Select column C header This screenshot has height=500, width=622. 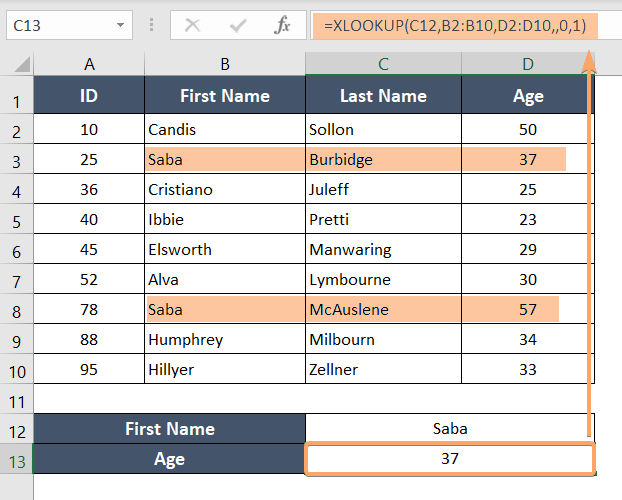coord(383,64)
